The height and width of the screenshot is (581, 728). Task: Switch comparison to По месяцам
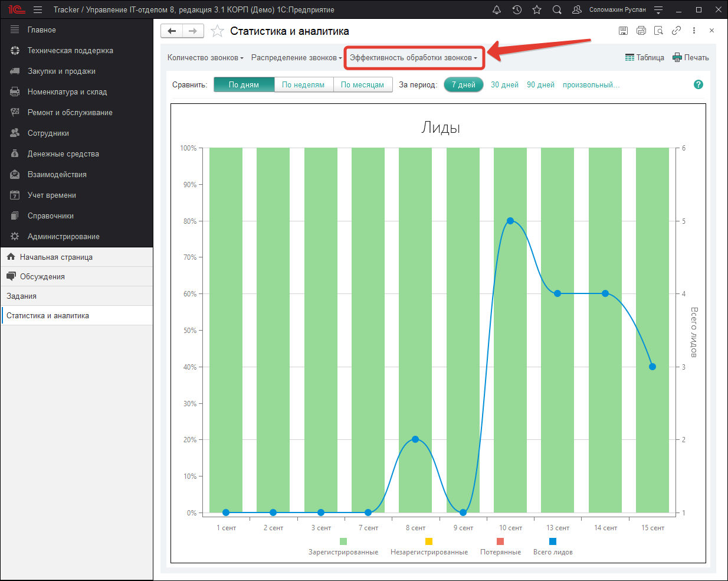[362, 84]
